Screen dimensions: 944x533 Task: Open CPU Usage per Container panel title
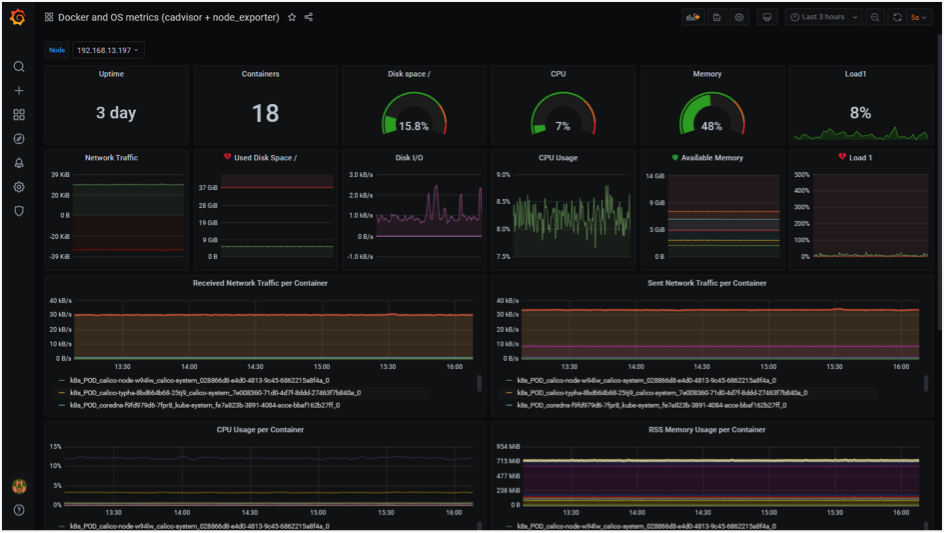point(260,430)
